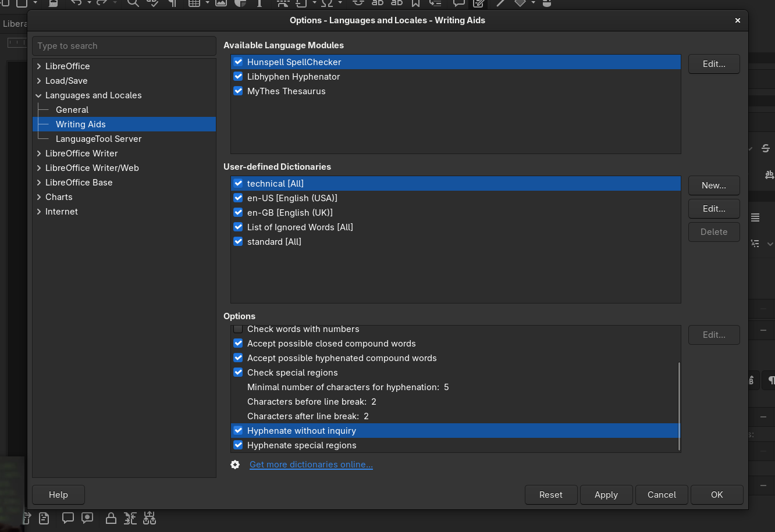The height and width of the screenshot is (532, 775).
Task: Select Minimal number of characters for hyphenation row
Action: (x=455, y=387)
